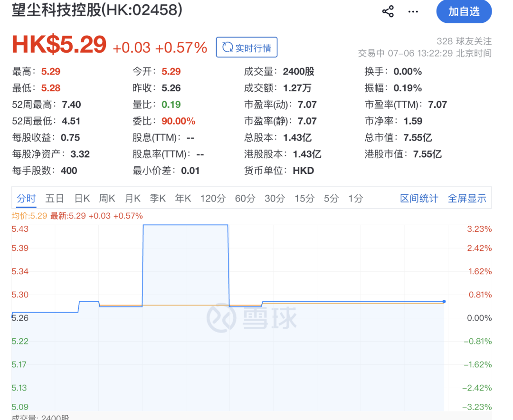The width and height of the screenshot is (513, 420).
Task: Switch to the 季K chart tab
Action: [158, 199]
